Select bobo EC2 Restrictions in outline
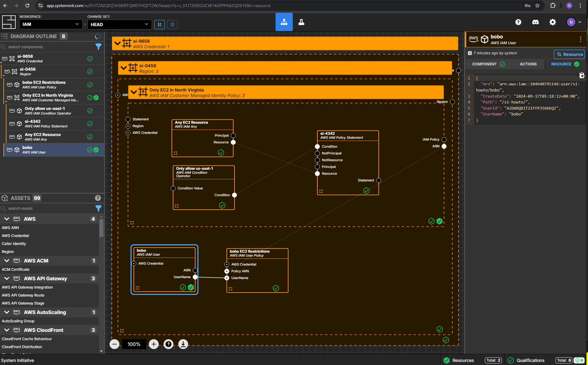Screen dimensions: 588x365 [54, 84]
